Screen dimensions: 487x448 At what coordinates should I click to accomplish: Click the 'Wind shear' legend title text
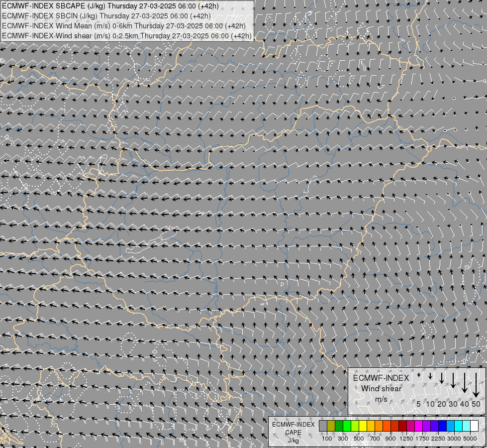tap(381, 389)
